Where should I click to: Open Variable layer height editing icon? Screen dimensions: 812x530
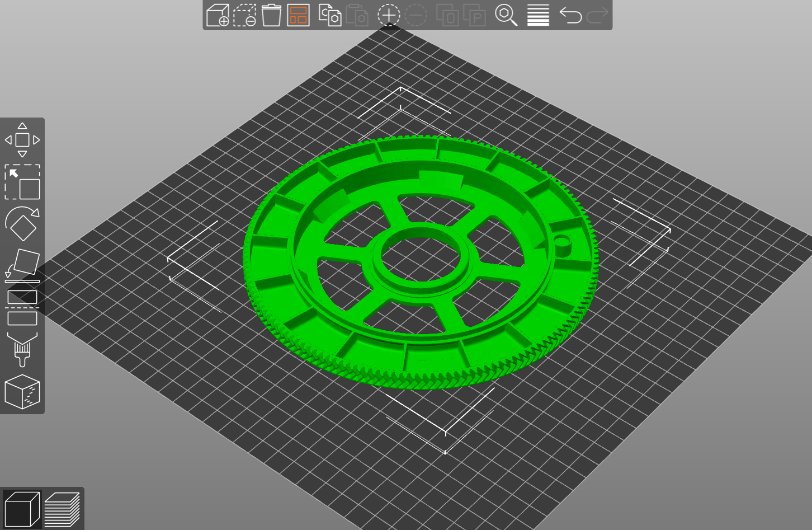pyautogui.click(x=538, y=15)
